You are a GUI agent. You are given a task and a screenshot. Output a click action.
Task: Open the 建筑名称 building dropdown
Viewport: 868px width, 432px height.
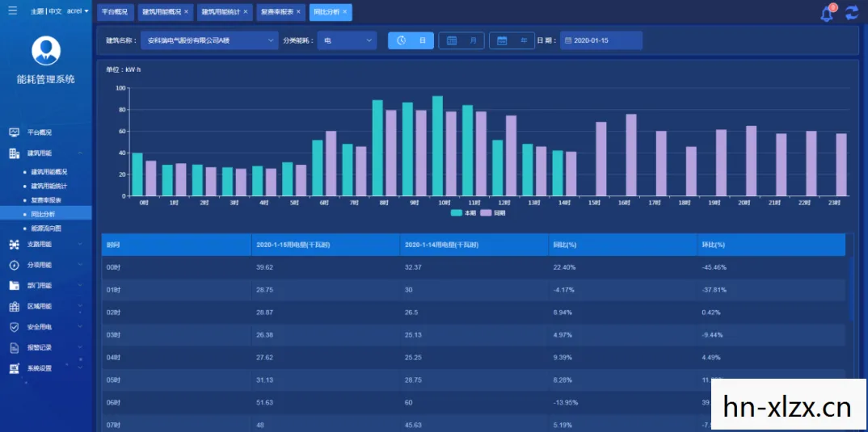coord(209,40)
